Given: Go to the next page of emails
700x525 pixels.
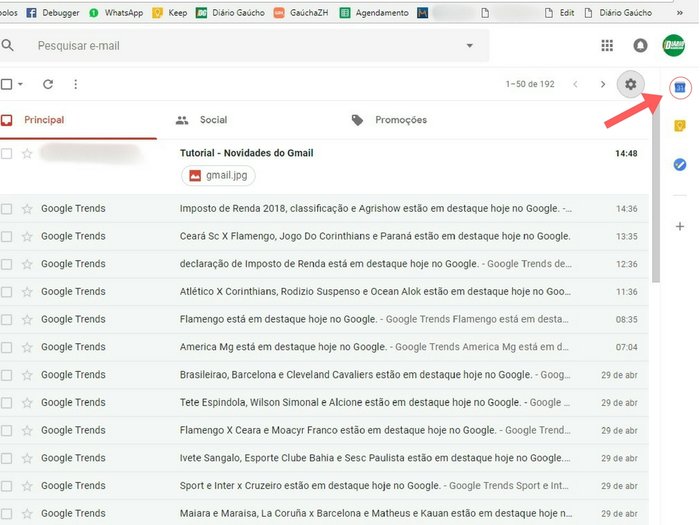Looking at the screenshot, I should [603, 84].
